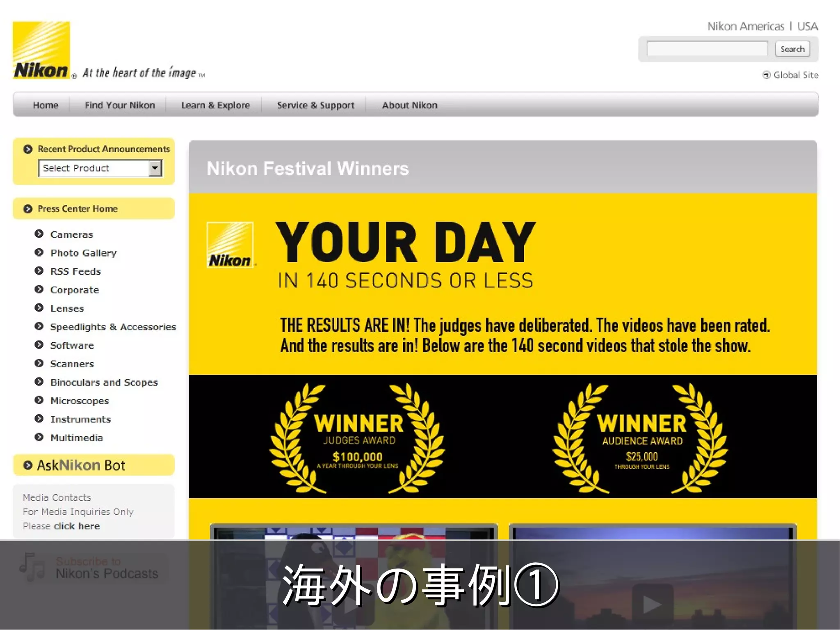840x630 pixels.
Task: Open the Software category link
Action: click(x=72, y=346)
